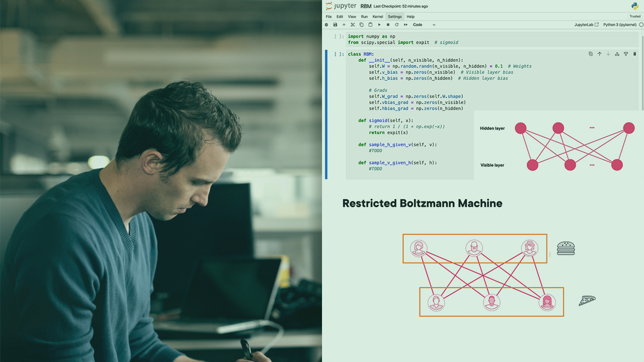Delete the selected cell

(x=634, y=54)
